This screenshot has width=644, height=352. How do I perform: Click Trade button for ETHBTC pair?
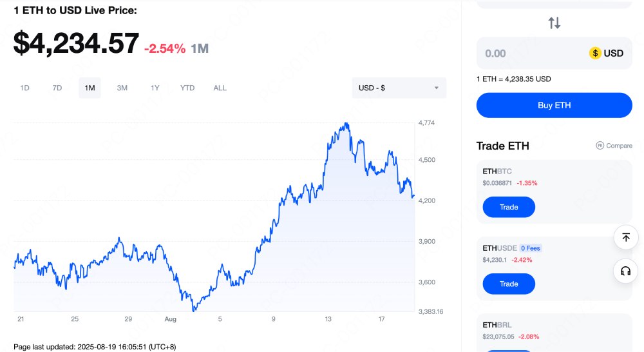[509, 207]
